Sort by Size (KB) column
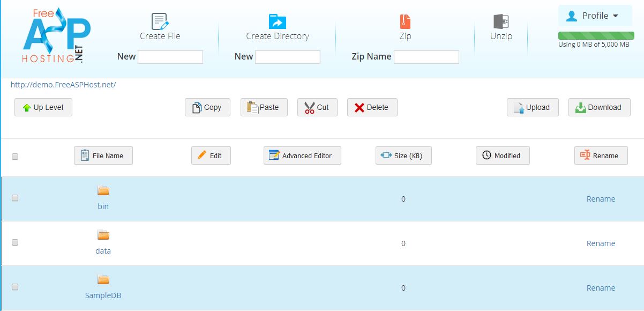The height and width of the screenshot is (311, 644). tap(403, 155)
